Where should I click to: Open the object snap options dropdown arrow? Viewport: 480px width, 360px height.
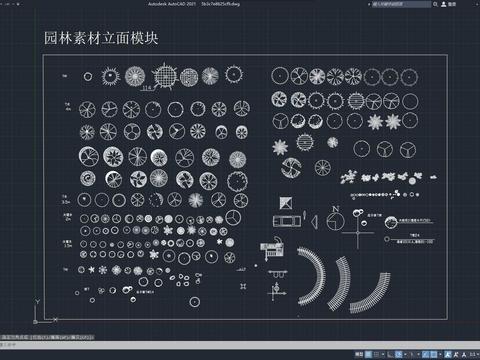pyautogui.click(x=440, y=354)
